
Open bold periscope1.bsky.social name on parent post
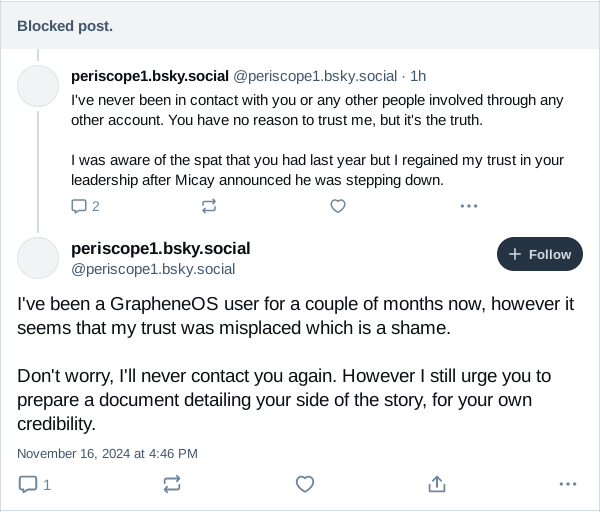[150, 76]
